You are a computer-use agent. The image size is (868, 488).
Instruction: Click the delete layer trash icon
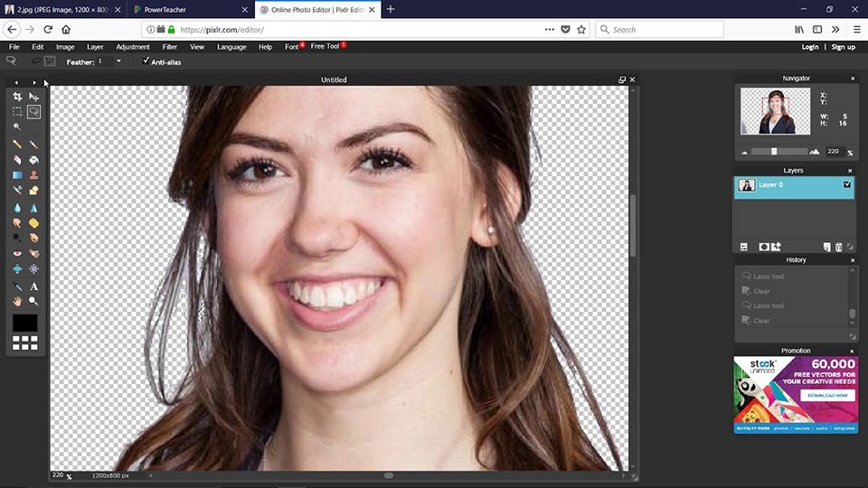pyautogui.click(x=838, y=247)
